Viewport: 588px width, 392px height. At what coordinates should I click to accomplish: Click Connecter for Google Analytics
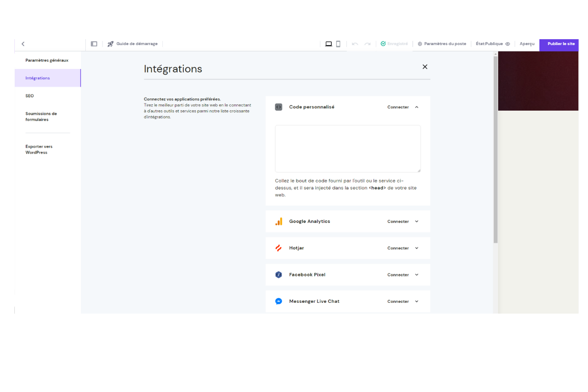tap(398, 221)
